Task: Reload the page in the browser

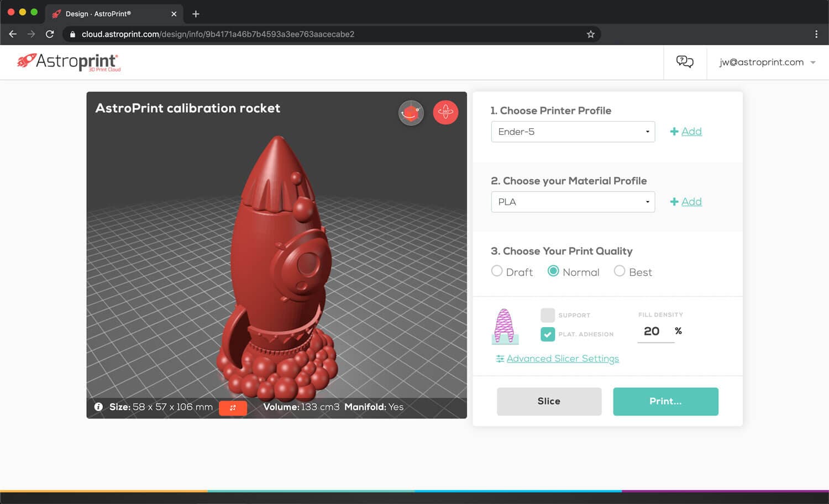Action: [50, 34]
